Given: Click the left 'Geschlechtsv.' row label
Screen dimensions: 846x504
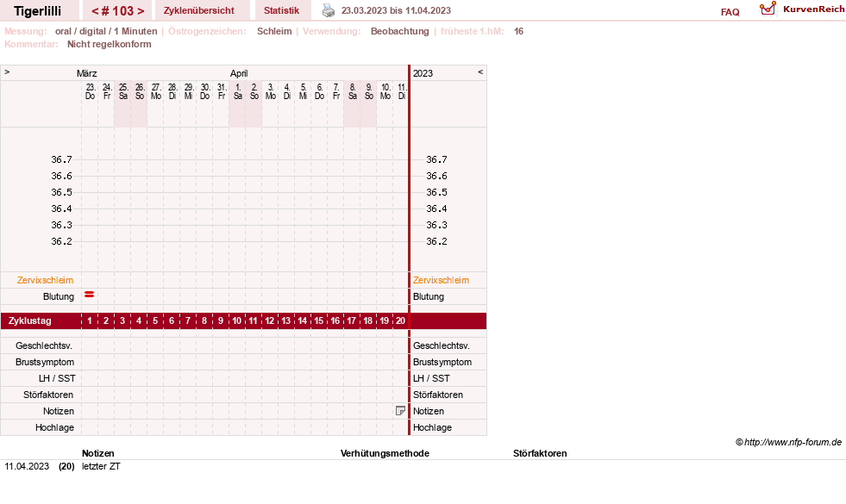Looking at the screenshot, I should [44, 345].
